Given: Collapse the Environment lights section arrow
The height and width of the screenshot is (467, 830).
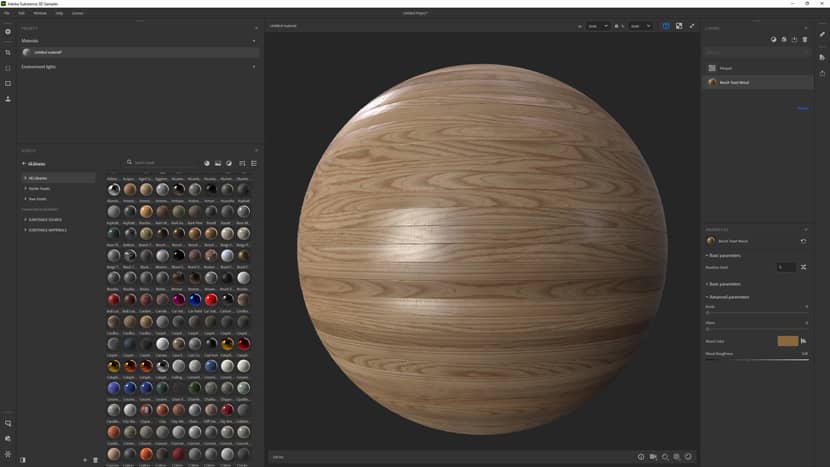Looking at the screenshot, I should [x=254, y=67].
